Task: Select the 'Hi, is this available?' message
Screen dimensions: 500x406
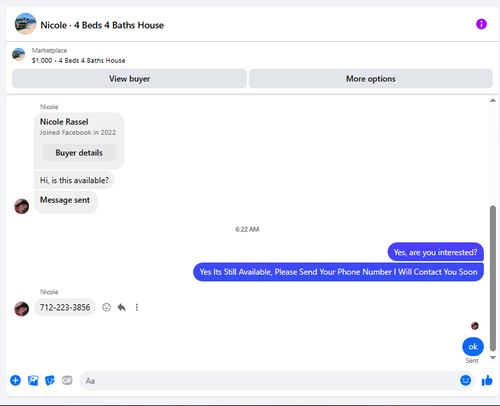Action: 74,180
